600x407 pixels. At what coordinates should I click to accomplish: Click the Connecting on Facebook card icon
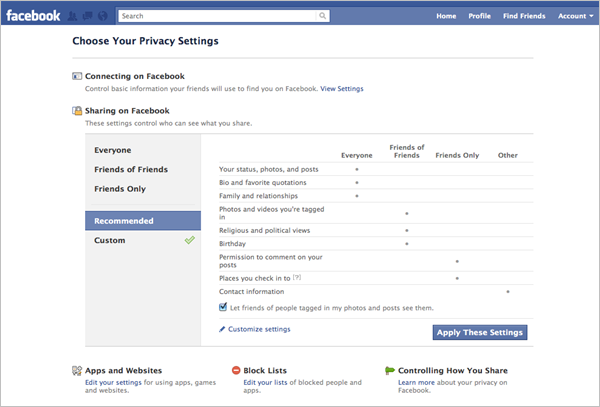tap(77, 76)
